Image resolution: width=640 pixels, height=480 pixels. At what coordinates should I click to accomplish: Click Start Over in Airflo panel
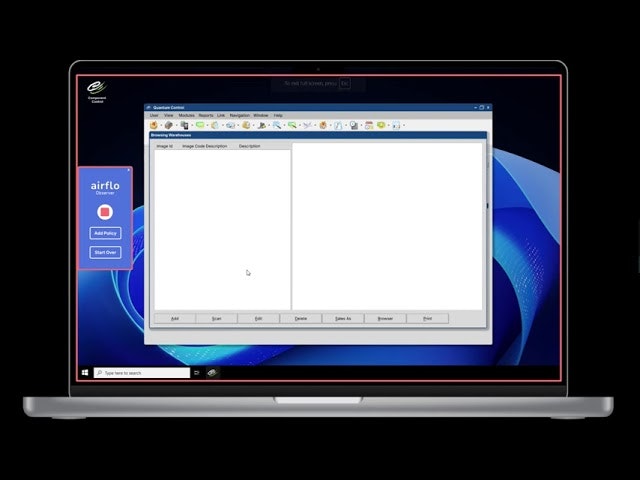tap(105, 252)
